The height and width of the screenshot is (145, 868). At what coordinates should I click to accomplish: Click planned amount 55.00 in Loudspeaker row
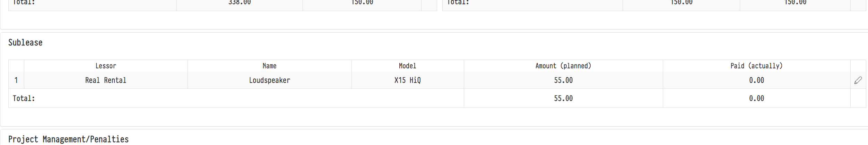pos(563,80)
